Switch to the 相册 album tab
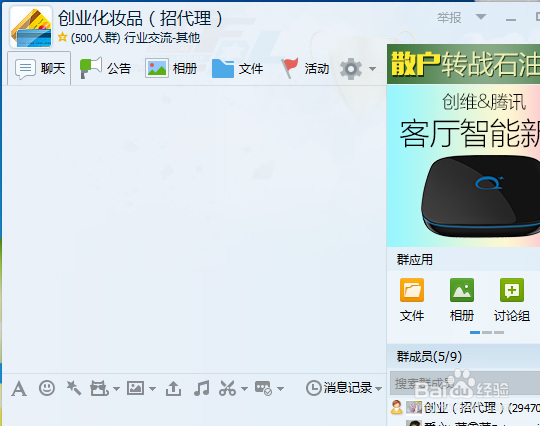This screenshot has height=426, width=540. [x=171, y=68]
